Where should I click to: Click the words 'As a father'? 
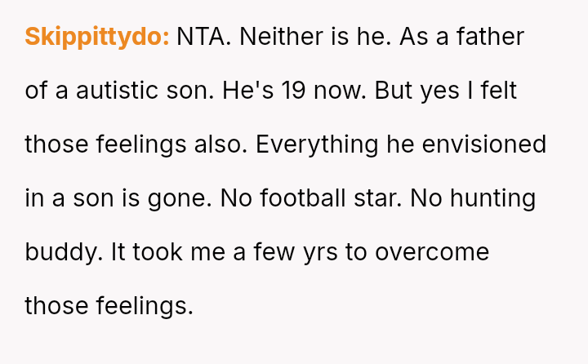click(461, 37)
